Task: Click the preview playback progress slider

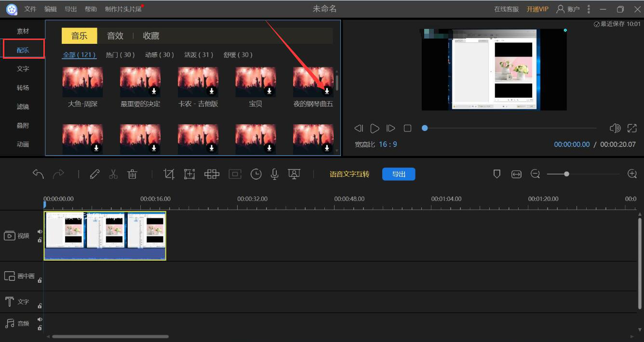Action: click(510, 128)
